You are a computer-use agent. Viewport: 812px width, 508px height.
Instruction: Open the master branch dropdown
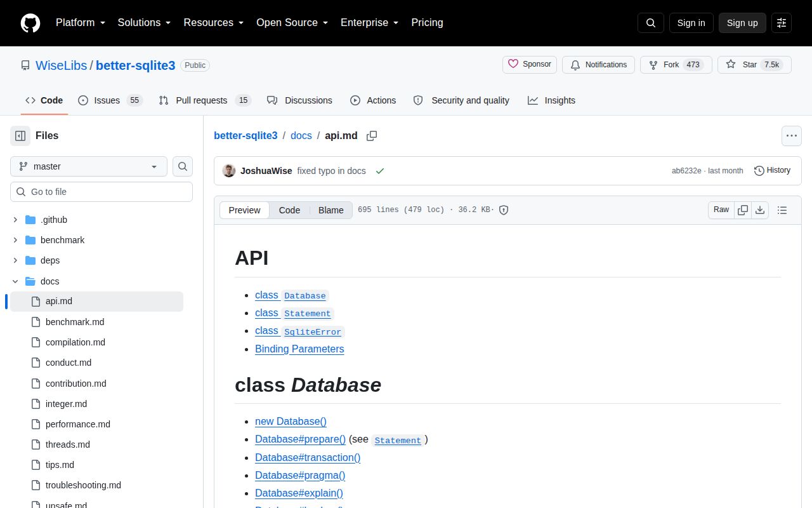(x=89, y=166)
